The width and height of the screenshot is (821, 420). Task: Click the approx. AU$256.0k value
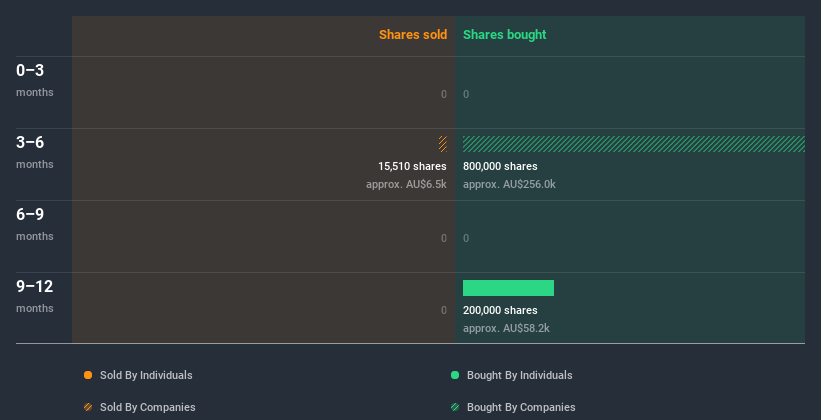click(509, 184)
